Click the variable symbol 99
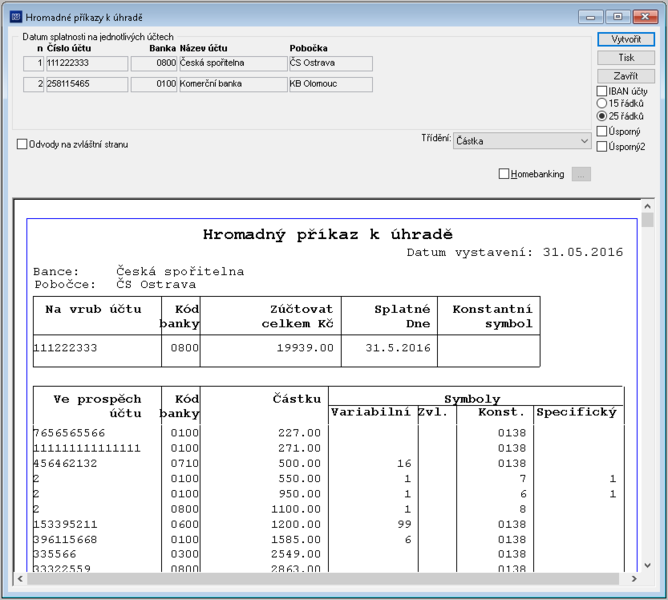Image resolution: width=668 pixels, height=600 pixels. pyautogui.click(x=404, y=524)
